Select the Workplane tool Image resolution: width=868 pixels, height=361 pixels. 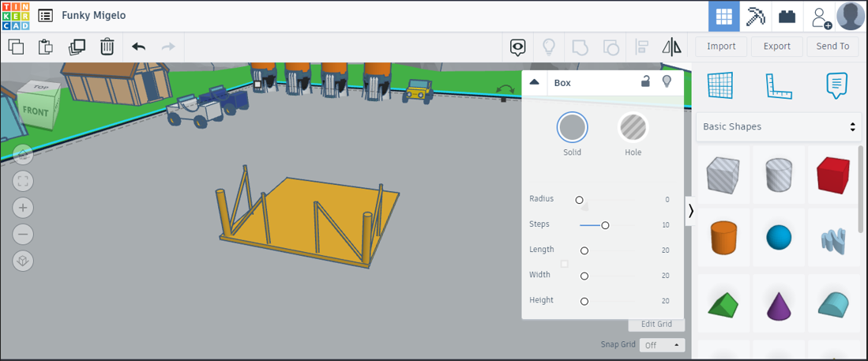click(720, 85)
